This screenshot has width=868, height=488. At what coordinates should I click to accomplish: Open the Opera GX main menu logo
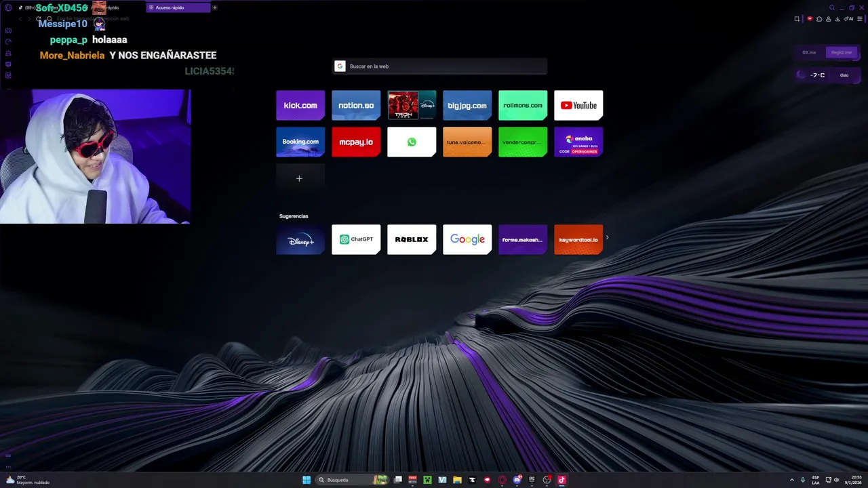click(x=8, y=7)
